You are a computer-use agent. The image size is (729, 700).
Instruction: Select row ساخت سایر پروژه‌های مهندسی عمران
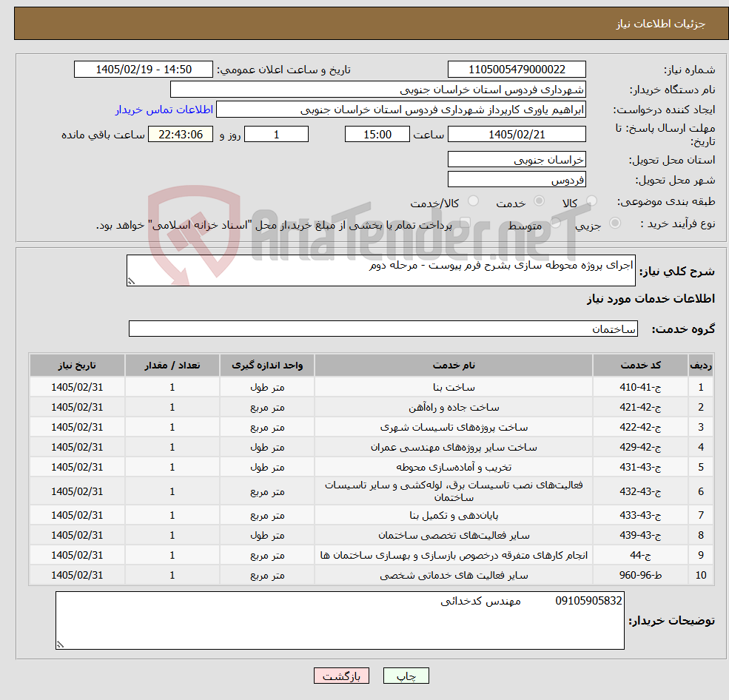371,447
